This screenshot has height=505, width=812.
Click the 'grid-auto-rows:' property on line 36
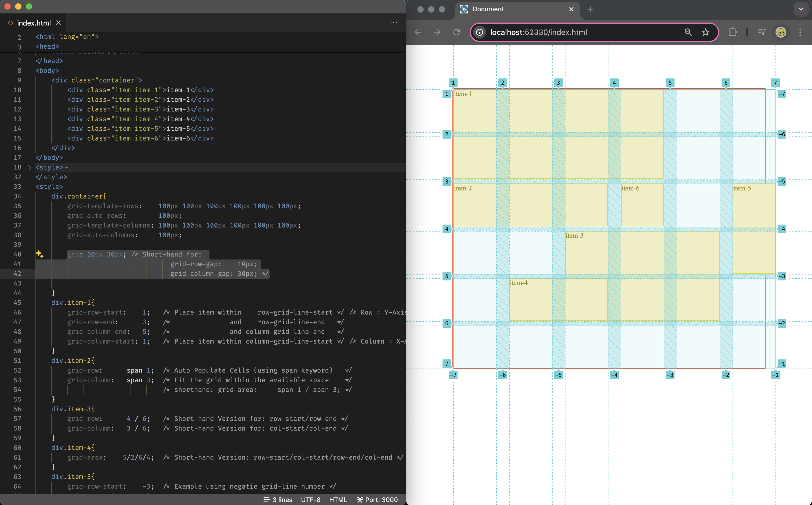click(x=97, y=216)
